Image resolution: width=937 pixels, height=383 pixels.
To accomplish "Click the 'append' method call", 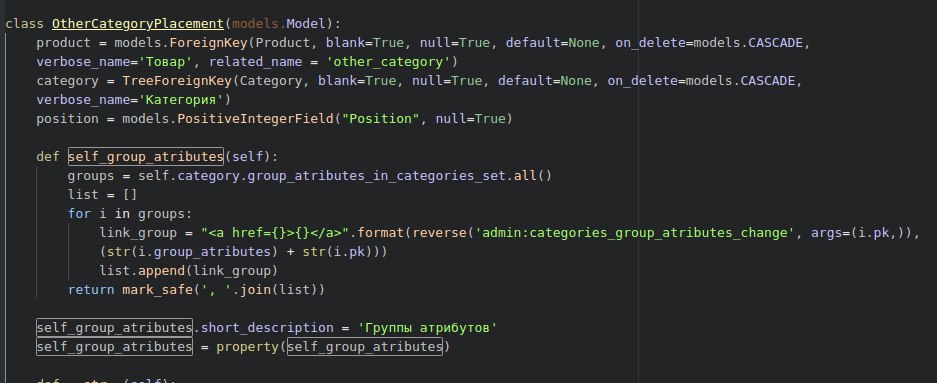I will 161,271.
